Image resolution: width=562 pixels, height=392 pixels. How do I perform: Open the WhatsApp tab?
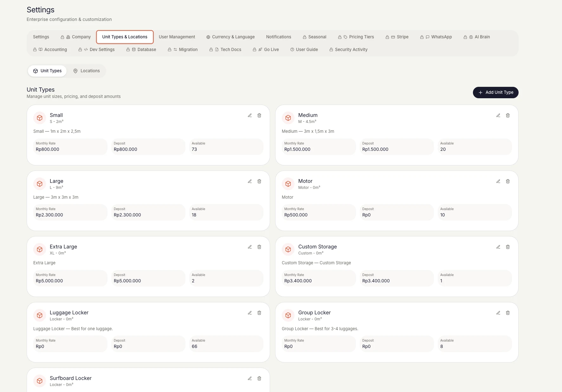pos(436,37)
